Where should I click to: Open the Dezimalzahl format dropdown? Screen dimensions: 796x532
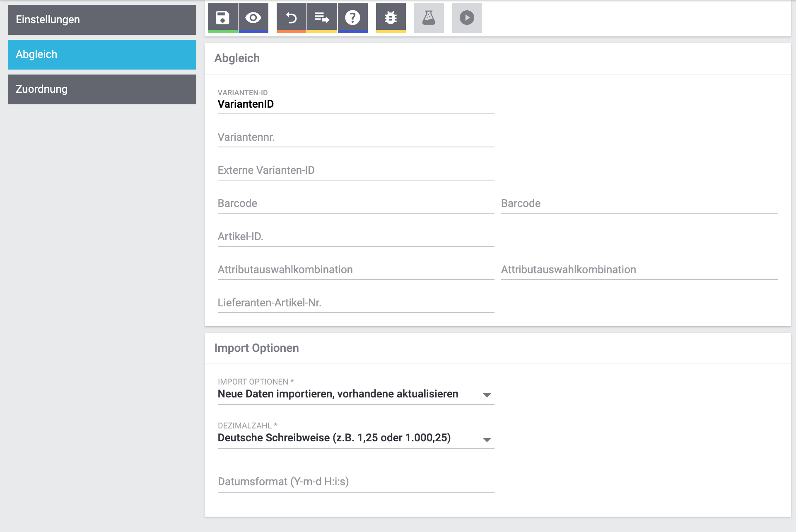[355, 438]
